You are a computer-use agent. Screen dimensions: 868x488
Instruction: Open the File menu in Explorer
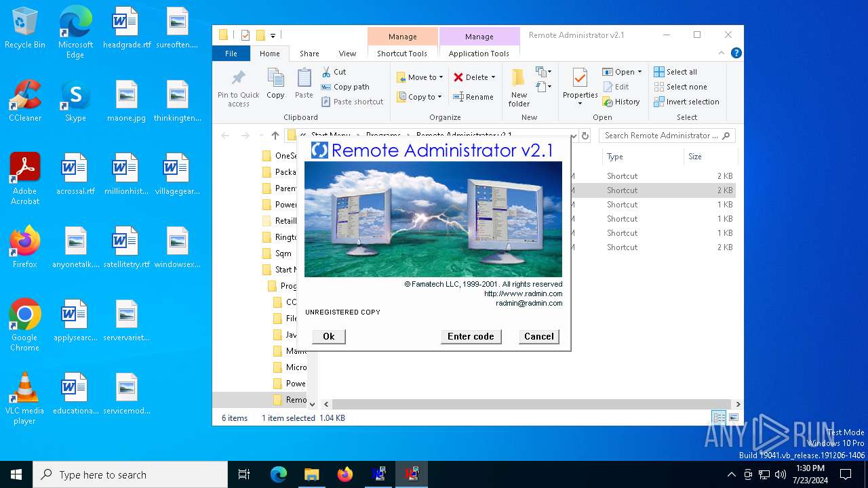click(x=231, y=54)
